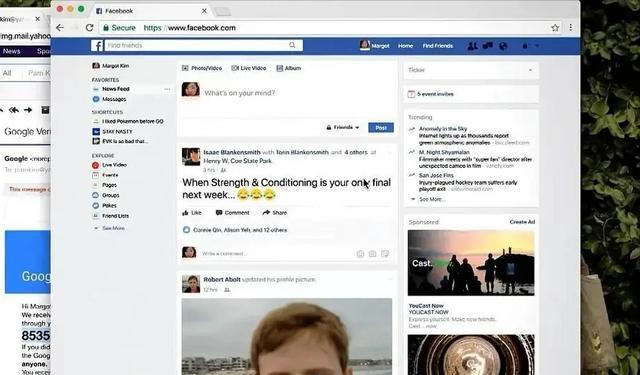Choose Live Video in the composer
Screen dimensions: 640x375
pyautogui.click(x=249, y=68)
